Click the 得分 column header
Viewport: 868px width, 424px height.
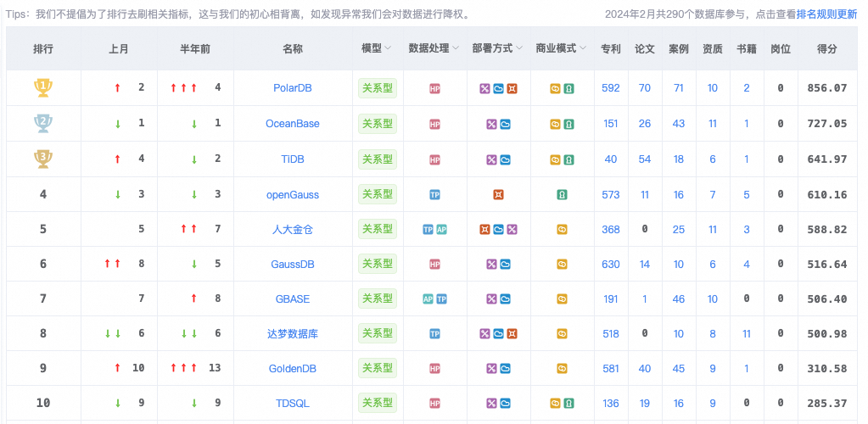click(x=826, y=48)
